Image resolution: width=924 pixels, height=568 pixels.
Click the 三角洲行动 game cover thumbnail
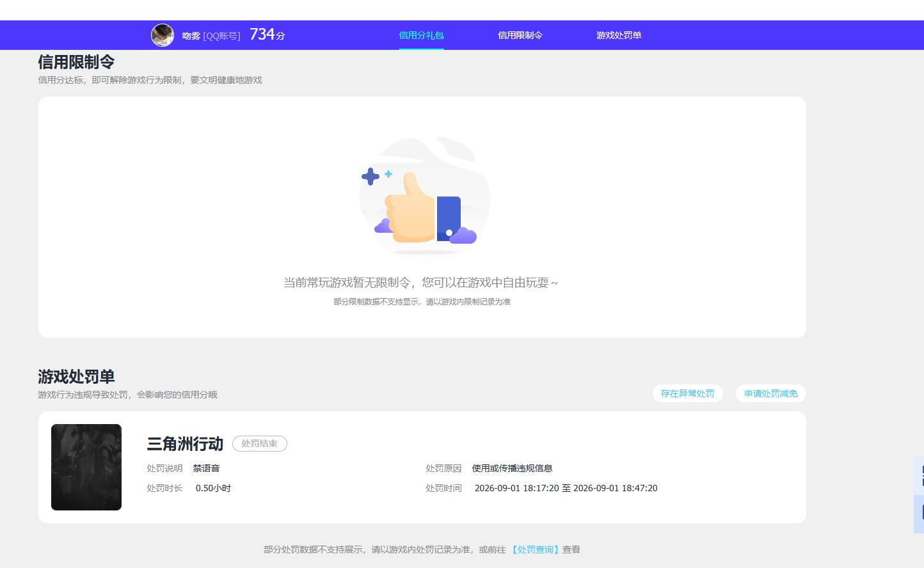pyautogui.click(x=86, y=467)
